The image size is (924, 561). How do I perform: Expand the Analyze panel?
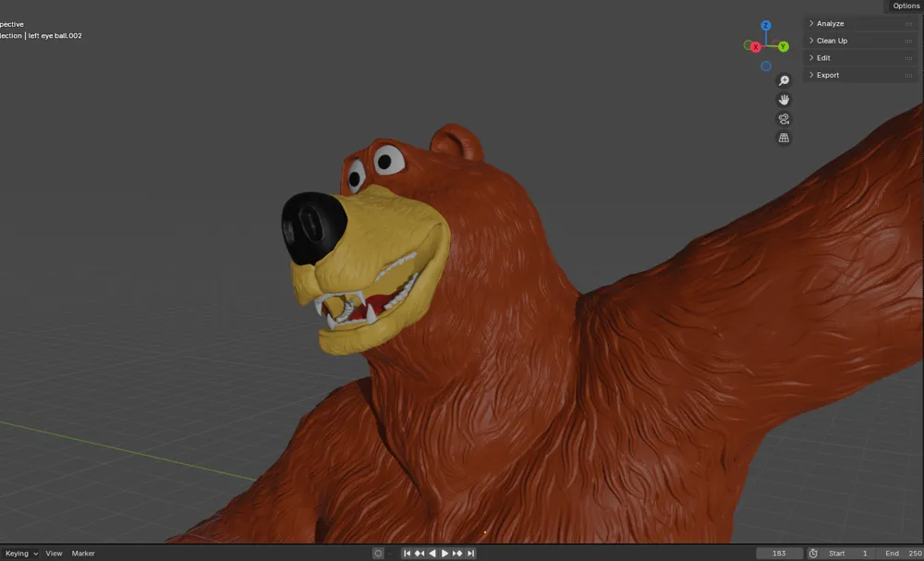pos(861,24)
